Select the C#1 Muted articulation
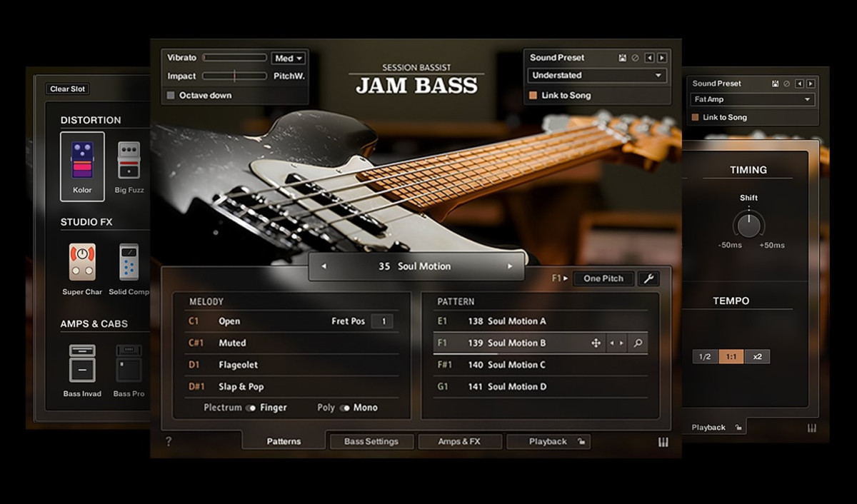This screenshot has height=504, width=857. tap(291, 343)
